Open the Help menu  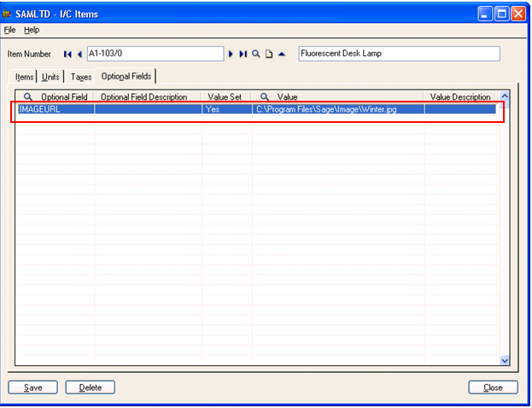(32, 30)
